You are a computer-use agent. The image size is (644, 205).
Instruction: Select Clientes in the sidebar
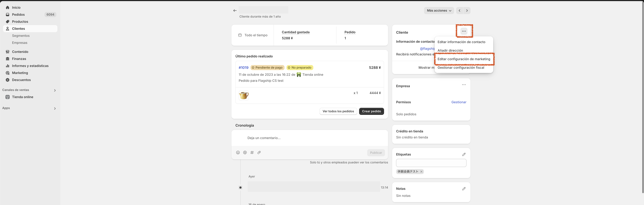click(x=30, y=29)
